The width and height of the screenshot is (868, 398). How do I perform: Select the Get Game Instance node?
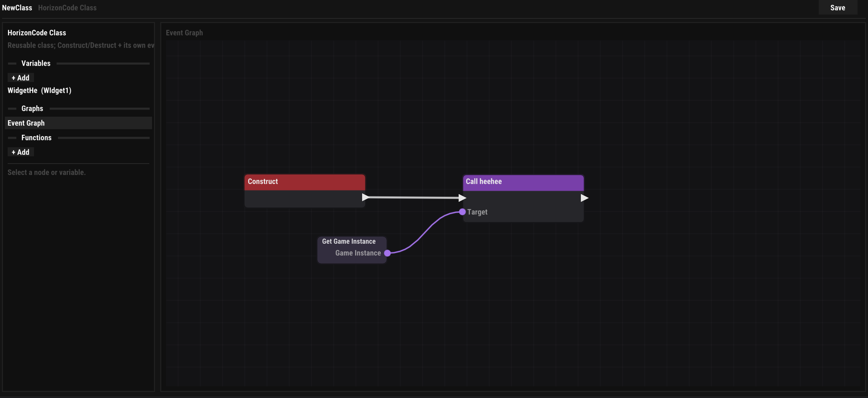coord(352,250)
